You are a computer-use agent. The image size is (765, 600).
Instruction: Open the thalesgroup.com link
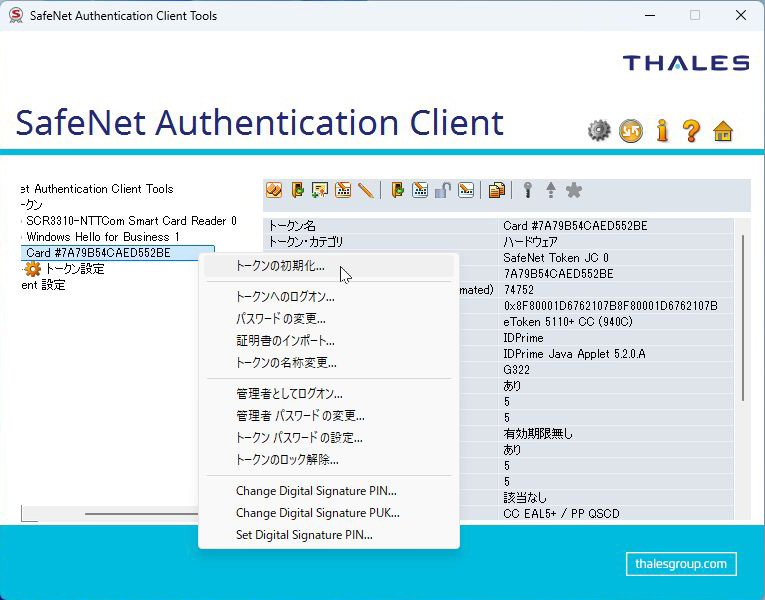coord(681,564)
